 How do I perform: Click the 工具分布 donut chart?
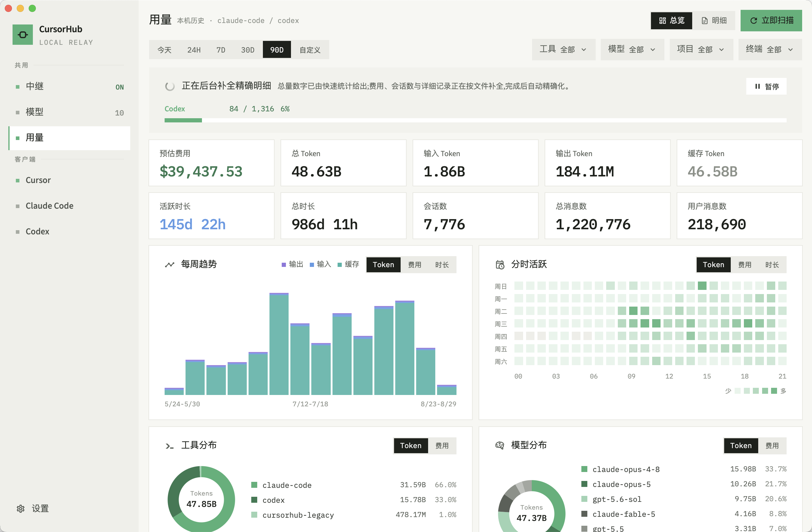pos(201,499)
